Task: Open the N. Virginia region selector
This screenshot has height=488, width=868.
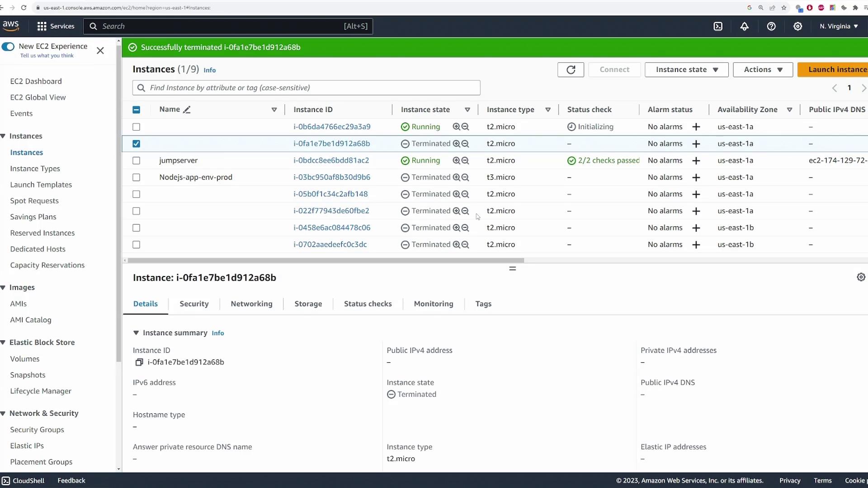Action: pyautogui.click(x=839, y=26)
